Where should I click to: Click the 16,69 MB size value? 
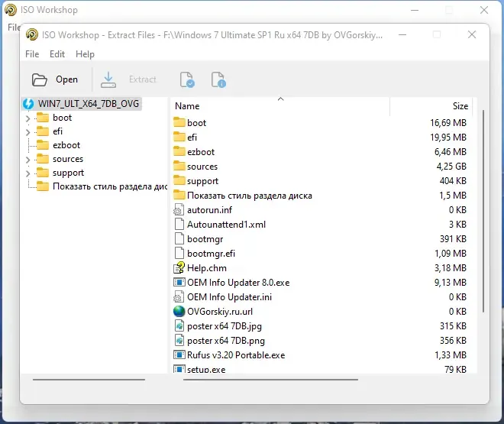pyautogui.click(x=448, y=123)
